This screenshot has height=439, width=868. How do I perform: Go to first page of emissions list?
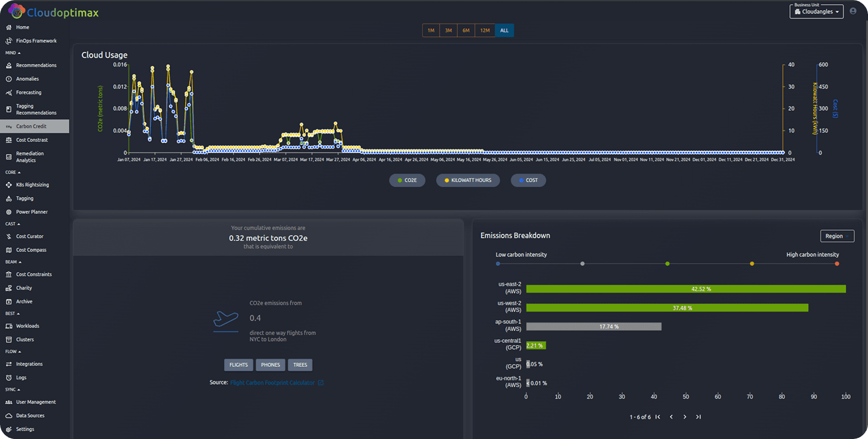(x=658, y=417)
